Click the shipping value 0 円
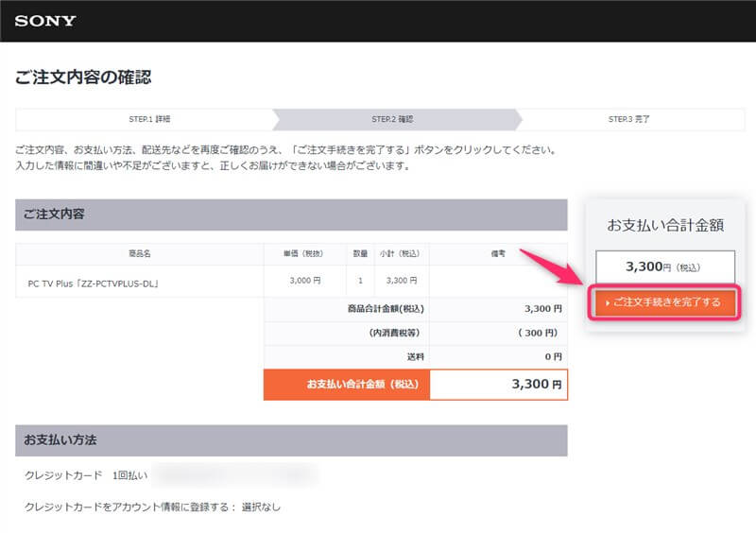 click(554, 357)
